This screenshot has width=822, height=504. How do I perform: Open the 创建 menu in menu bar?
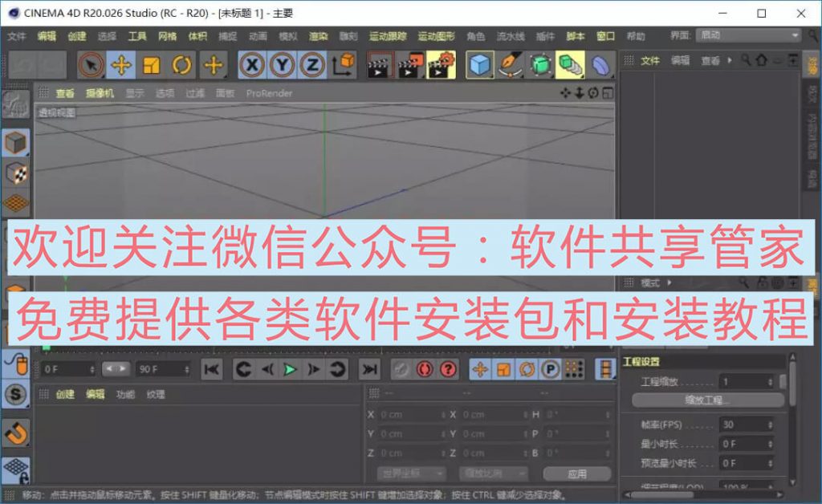coord(76,36)
